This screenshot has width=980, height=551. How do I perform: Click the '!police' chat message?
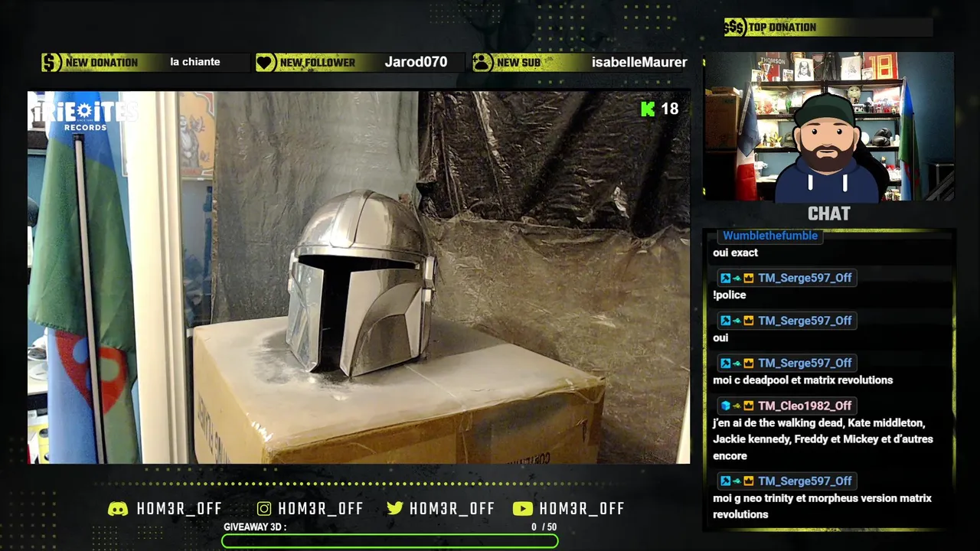pyautogui.click(x=729, y=295)
